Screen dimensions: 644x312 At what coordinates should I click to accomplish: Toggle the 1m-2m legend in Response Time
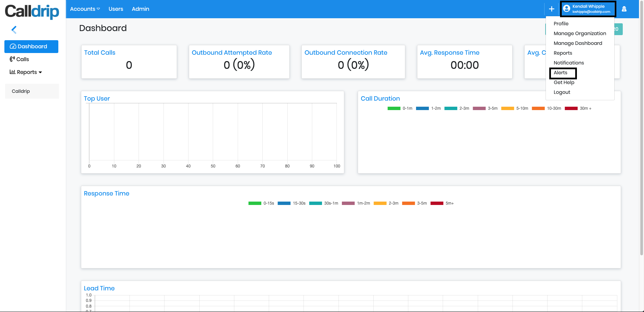[356, 203]
